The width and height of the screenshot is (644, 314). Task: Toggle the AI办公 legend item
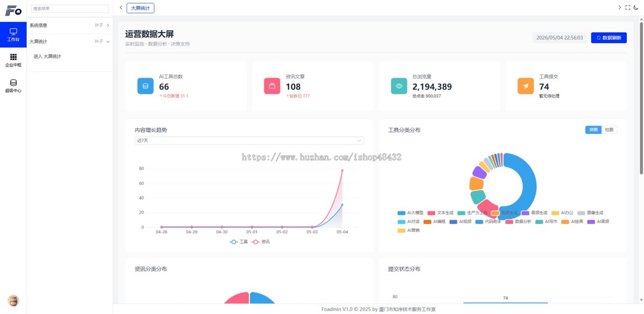[x=562, y=213]
